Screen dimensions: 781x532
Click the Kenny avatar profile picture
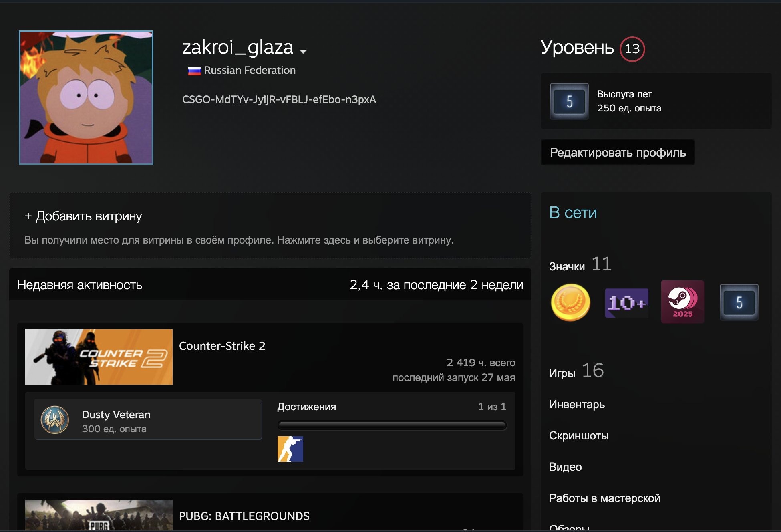[86, 98]
